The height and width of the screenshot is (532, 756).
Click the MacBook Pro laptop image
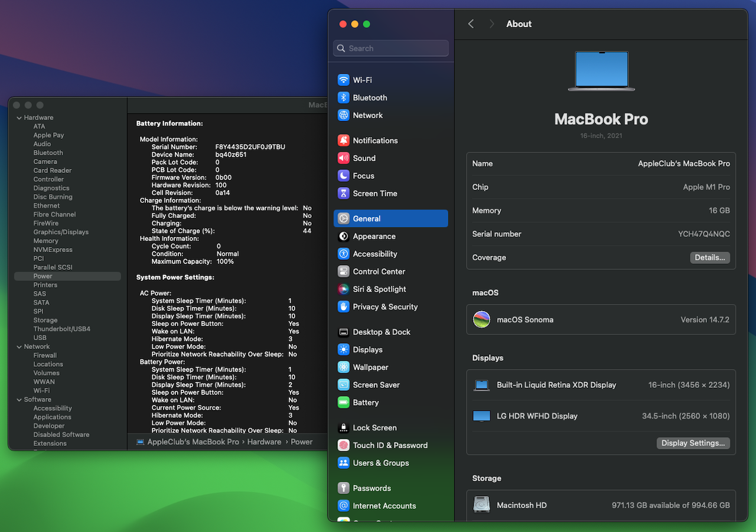pos(601,71)
